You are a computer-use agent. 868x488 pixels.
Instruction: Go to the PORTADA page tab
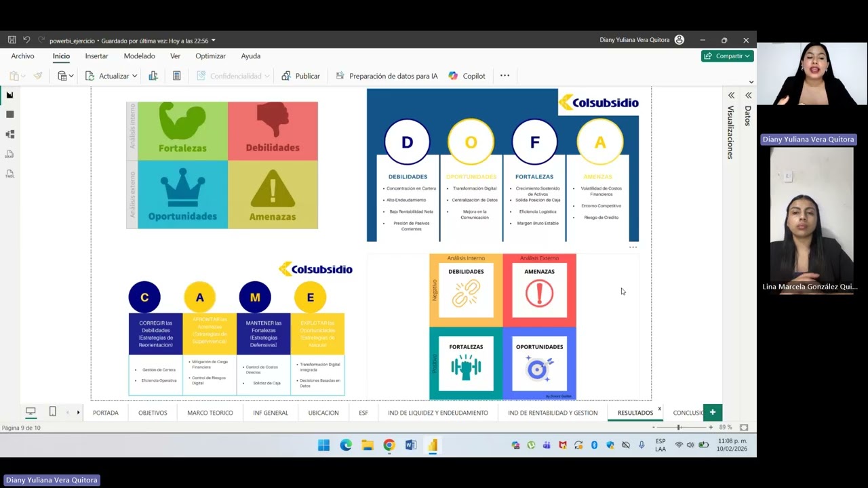pyautogui.click(x=105, y=413)
